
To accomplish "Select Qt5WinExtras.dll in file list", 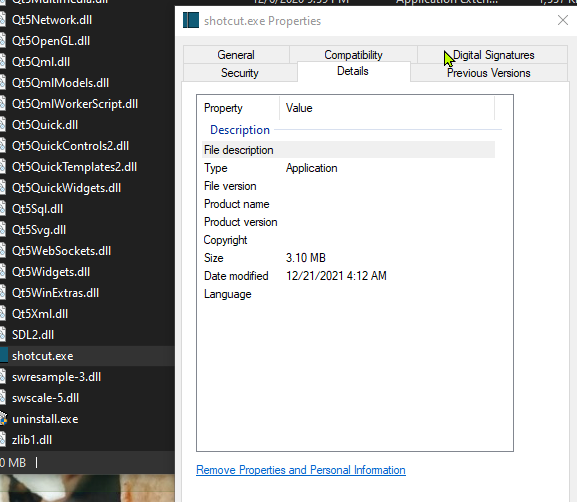I will 55,293.
